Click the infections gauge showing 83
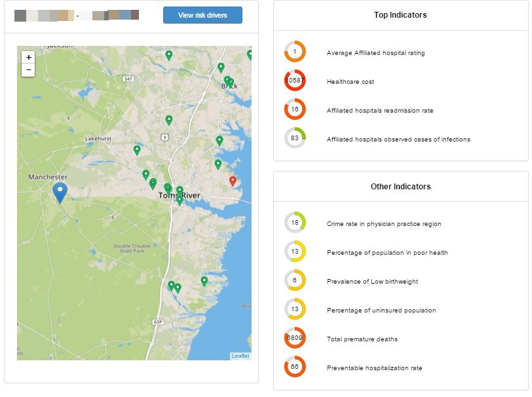The width and height of the screenshot is (532, 397). click(295, 138)
